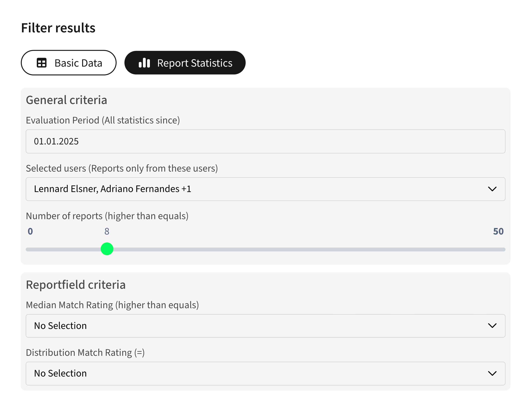Click the Evaluation Period date field
This screenshot has height=411, width=532.
point(266,141)
